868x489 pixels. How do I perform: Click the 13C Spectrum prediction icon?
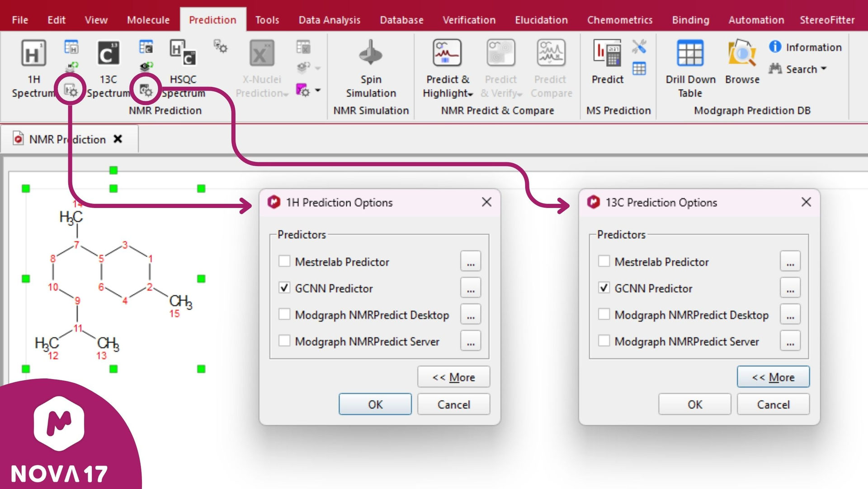coord(108,53)
